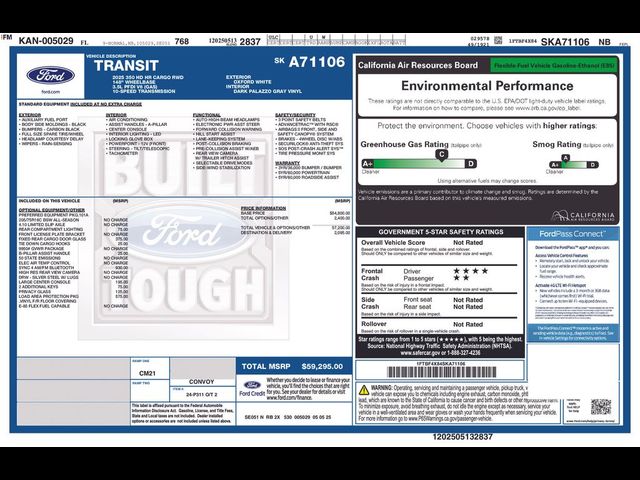Click the TRANSIT vehicle title
640x480 pixels.
[x=126, y=66]
